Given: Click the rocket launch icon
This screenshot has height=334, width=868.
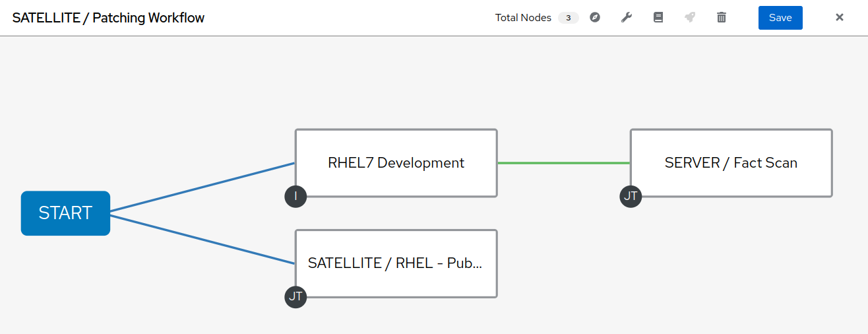Looking at the screenshot, I should point(690,18).
